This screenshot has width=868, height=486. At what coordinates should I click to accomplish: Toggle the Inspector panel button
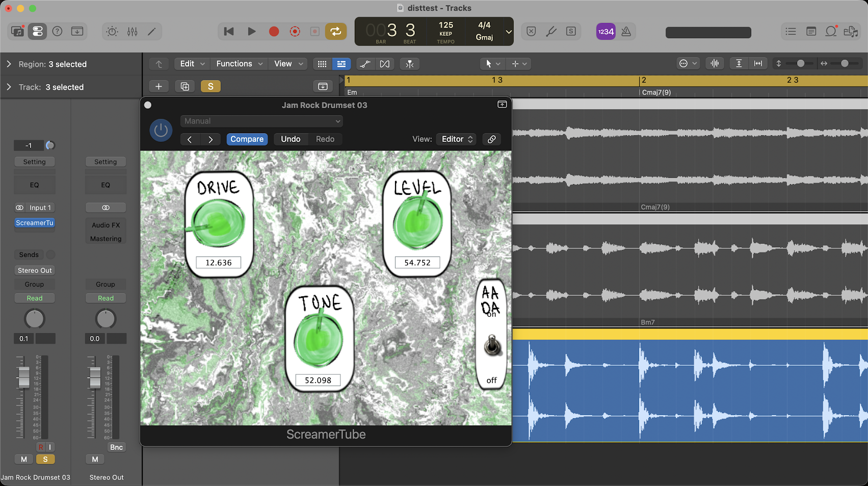click(x=37, y=32)
